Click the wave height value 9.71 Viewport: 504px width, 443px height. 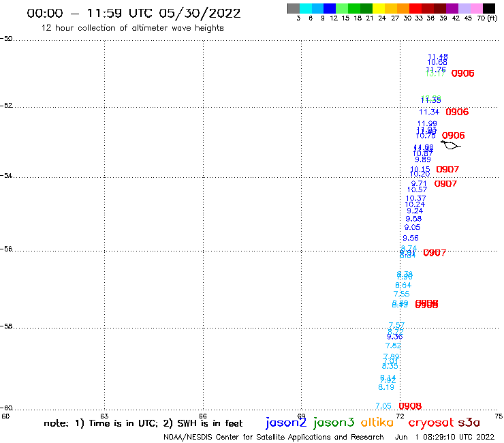point(419,183)
